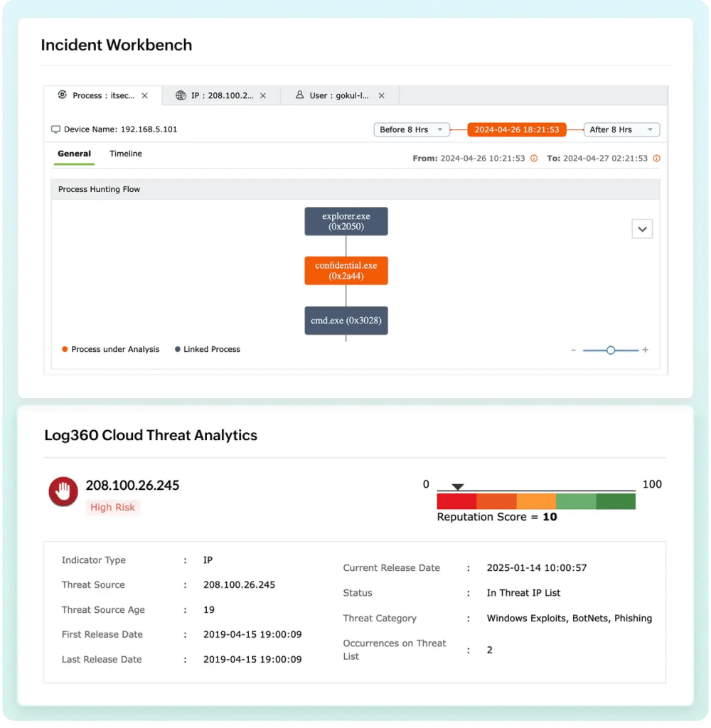Image resolution: width=711 pixels, height=728 pixels.
Task: Click the monitor icon by Device Name
Action: (x=55, y=129)
